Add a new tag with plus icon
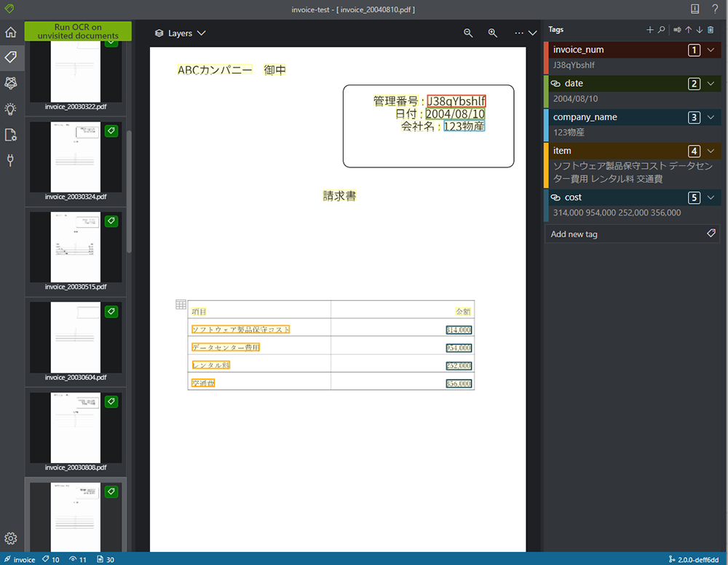This screenshot has width=728, height=565. [x=649, y=30]
